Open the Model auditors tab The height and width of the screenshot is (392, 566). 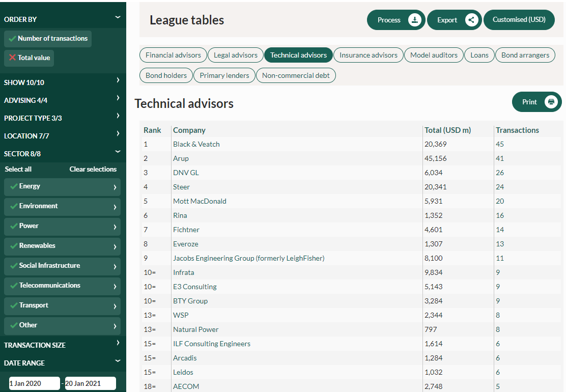pyautogui.click(x=434, y=55)
